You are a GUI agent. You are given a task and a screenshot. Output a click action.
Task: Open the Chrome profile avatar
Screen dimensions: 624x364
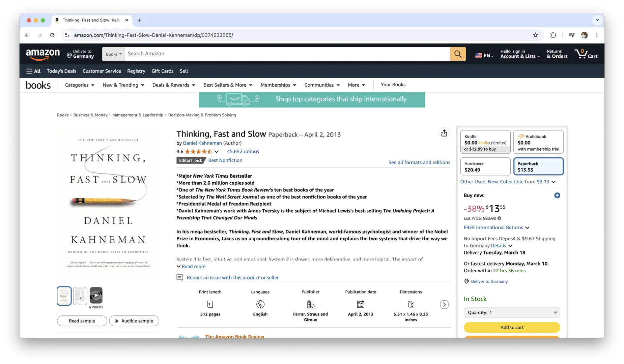pos(584,35)
